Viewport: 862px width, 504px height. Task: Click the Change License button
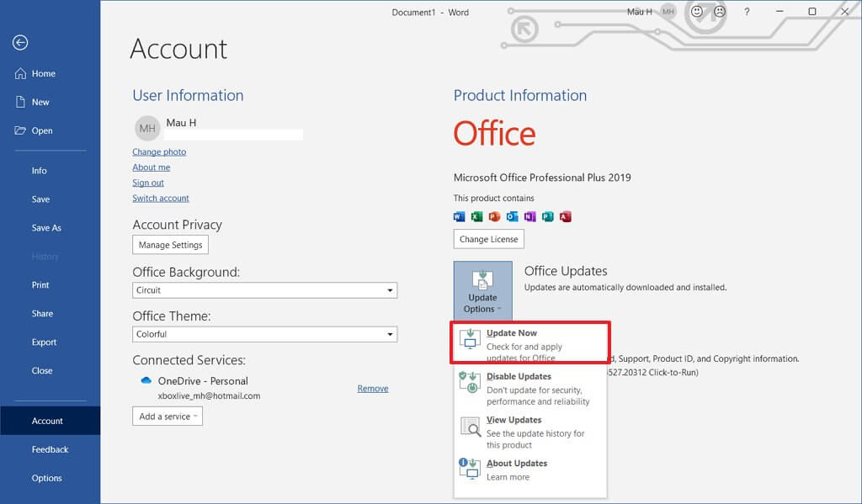[x=489, y=239]
